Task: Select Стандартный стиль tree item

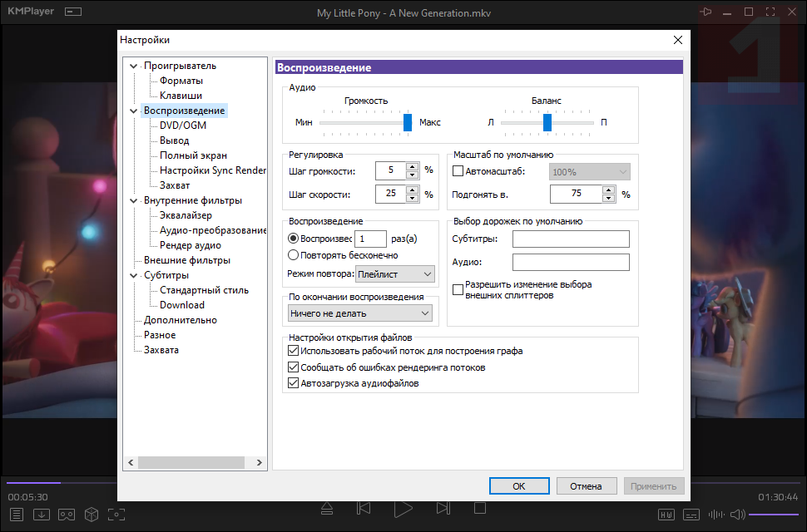Action: 204,290
